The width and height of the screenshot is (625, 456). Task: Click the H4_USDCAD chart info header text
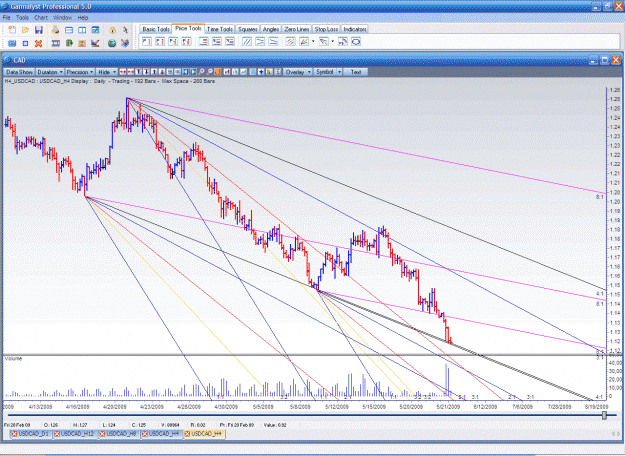110,81
